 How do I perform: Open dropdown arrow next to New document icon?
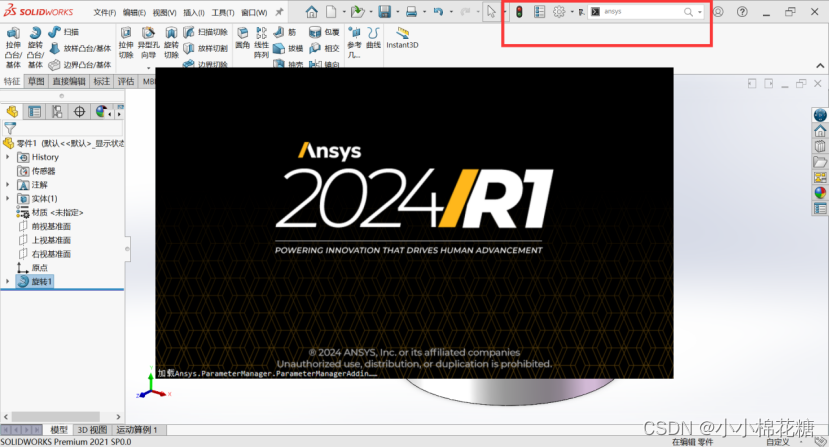click(x=344, y=12)
